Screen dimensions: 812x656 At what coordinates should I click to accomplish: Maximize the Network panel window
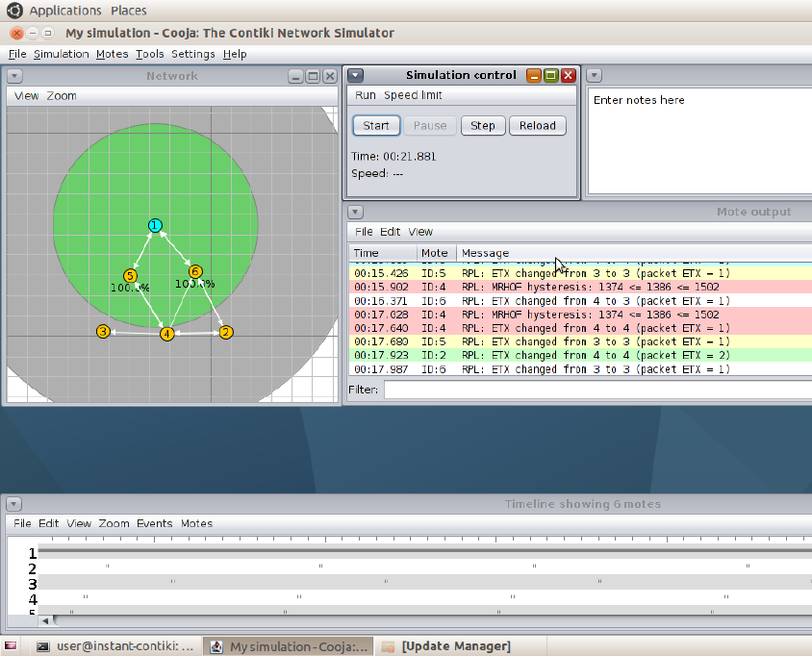coord(313,76)
